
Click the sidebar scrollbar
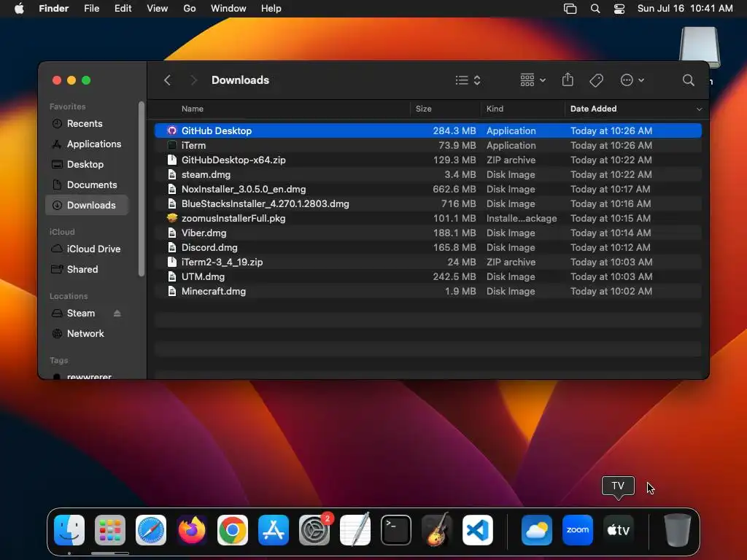click(x=142, y=189)
